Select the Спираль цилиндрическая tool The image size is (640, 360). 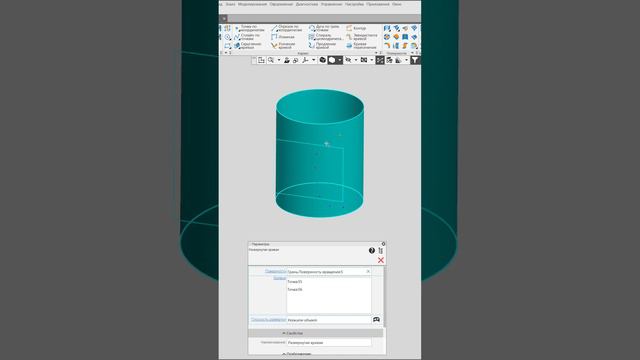point(326,37)
